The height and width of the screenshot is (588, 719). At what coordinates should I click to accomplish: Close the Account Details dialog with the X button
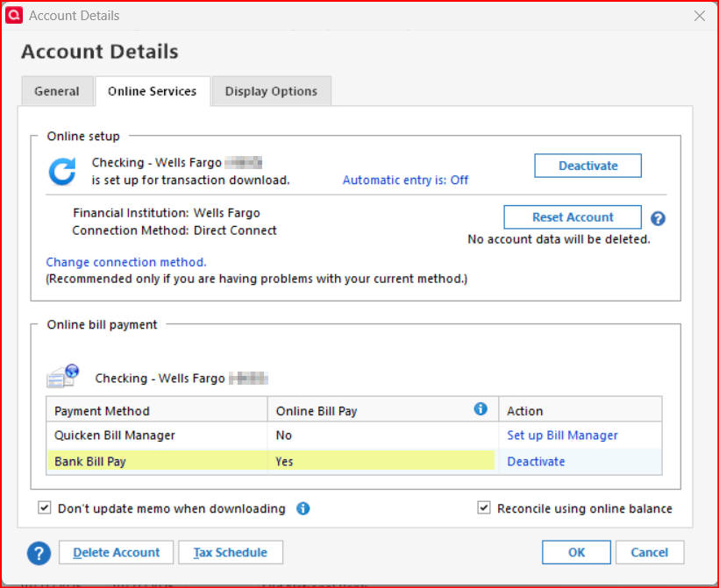(700, 16)
